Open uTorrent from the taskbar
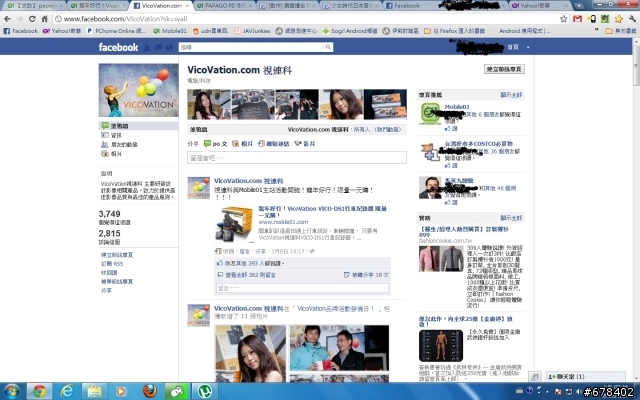 (204, 391)
